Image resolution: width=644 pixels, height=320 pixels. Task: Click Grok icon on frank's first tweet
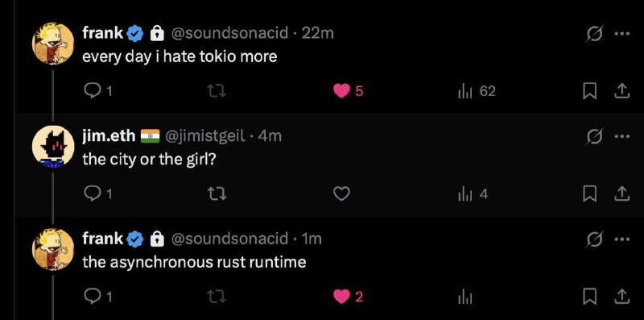594,34
